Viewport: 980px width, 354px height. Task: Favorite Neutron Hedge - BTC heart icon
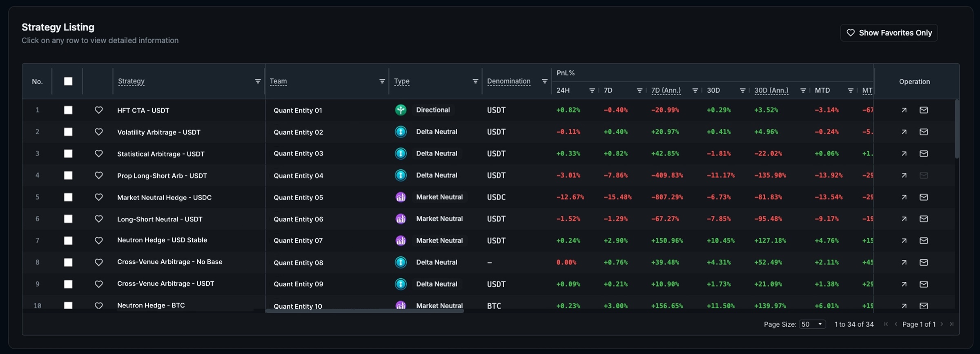tap(98, 305)
